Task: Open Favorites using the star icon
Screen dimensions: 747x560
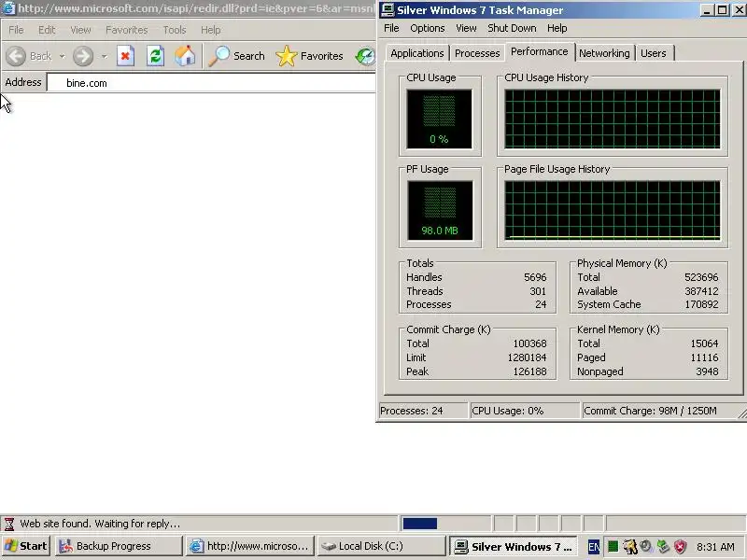Action: tap(287, 56)
